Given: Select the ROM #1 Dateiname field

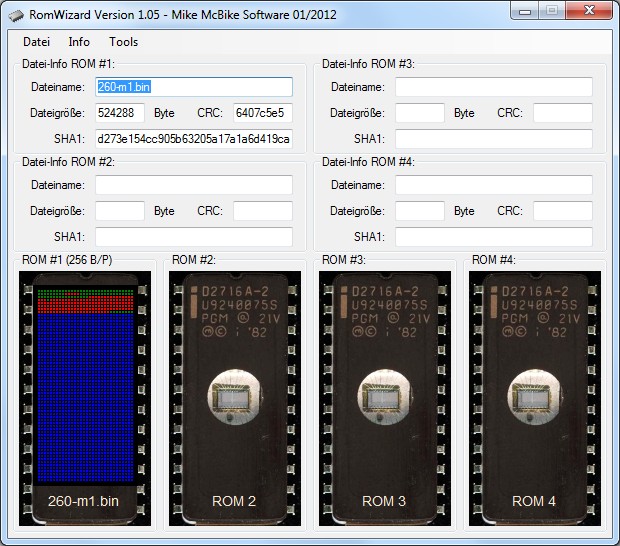Looking at the screenshot, I should (194, 87).
